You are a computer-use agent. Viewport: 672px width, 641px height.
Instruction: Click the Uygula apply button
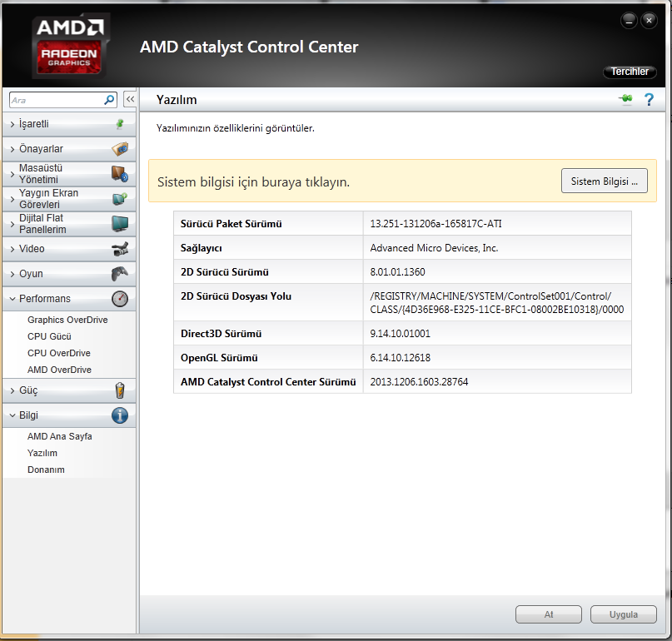coord(624,614)
